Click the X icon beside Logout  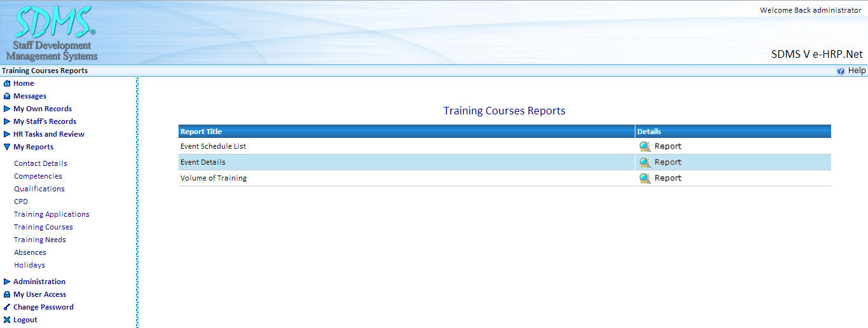(x=7, y=320)
